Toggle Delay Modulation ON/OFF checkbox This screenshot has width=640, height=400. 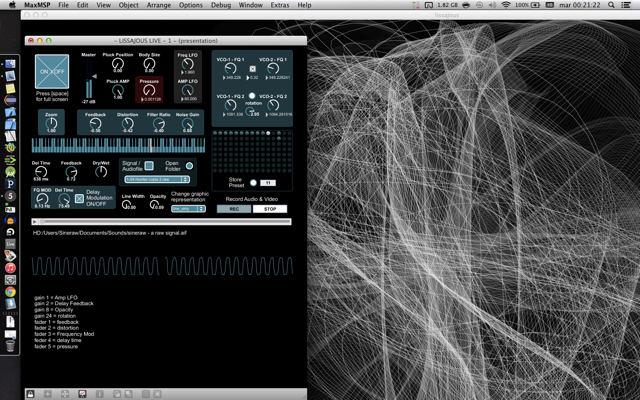click(x=79, y=198)
